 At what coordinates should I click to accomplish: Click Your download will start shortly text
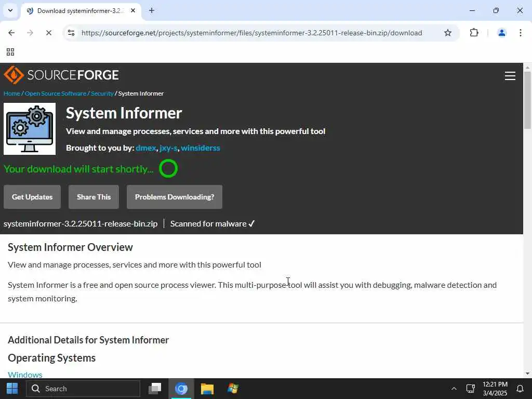pyautogui.click(x=78, y=169)
